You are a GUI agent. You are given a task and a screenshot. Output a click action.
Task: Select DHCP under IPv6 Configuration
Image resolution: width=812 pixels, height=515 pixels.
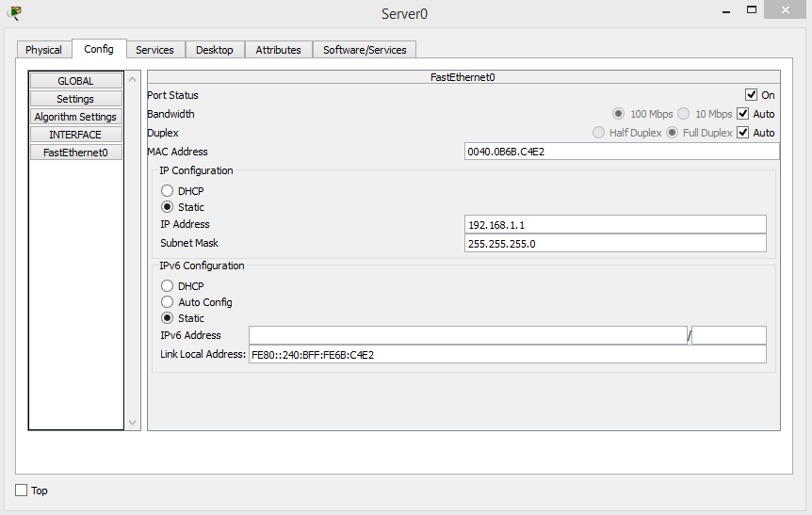(x=167, y=286)
